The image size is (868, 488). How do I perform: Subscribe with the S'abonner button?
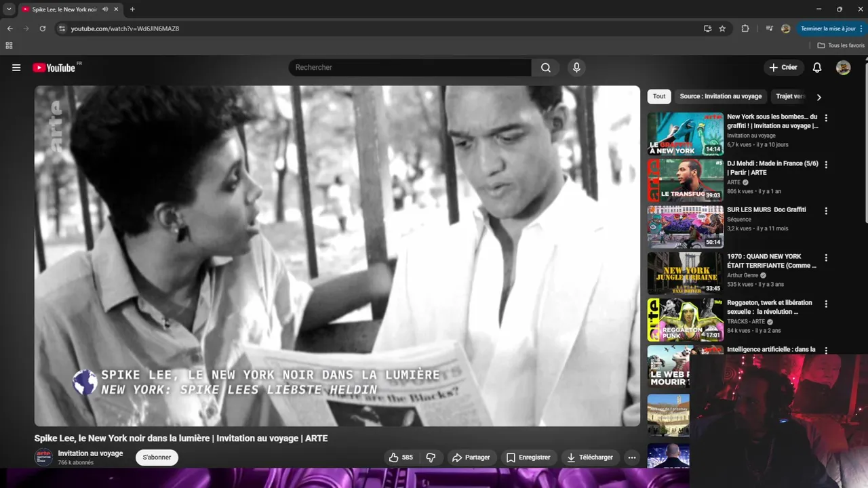157,457
